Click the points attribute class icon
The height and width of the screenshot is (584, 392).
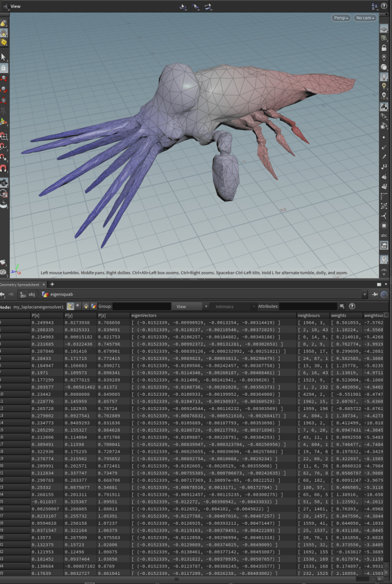(x=70, y=306)
